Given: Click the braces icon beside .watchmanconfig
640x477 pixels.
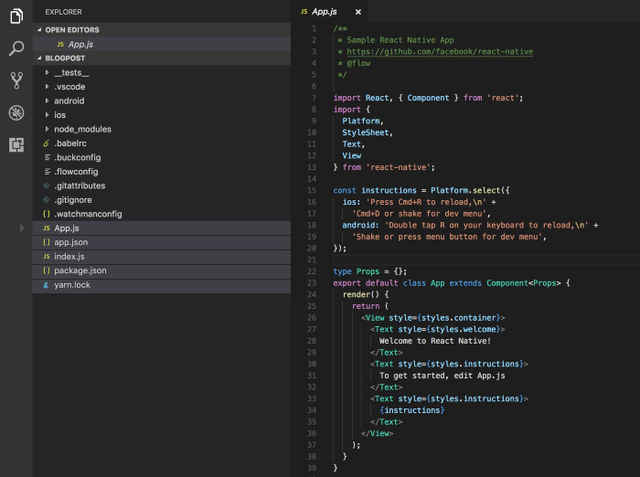Looking at the screenshot, I should tap(47, 214).
